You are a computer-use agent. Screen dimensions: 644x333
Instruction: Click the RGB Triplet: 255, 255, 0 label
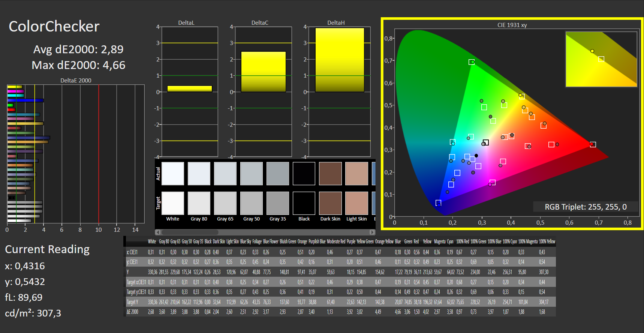[586, 207]
